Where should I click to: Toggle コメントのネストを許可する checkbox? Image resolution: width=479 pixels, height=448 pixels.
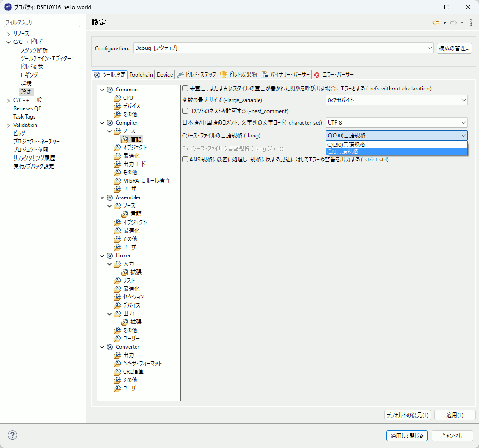coord(185,111)
